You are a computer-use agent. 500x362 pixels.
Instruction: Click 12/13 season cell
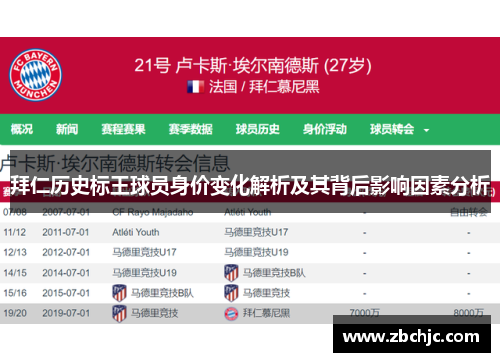point(15,252)
